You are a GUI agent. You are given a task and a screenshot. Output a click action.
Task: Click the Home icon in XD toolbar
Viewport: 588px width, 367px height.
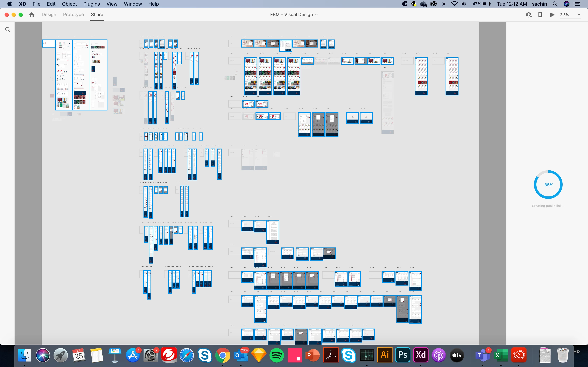(31, 15)
